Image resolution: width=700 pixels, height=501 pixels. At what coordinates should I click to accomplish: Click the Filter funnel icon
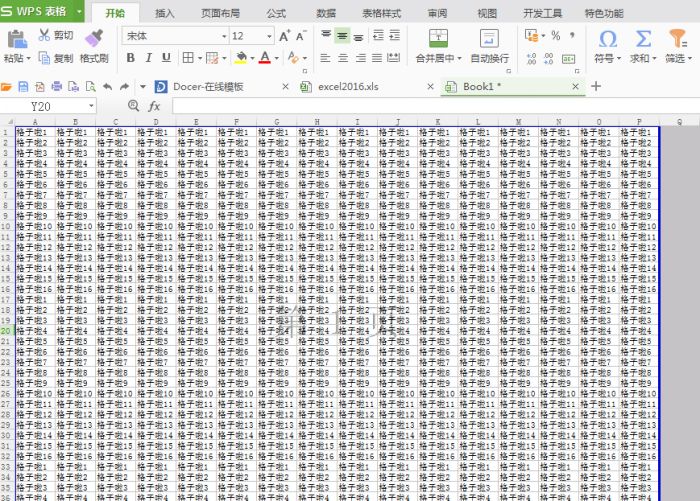point(678,39)
